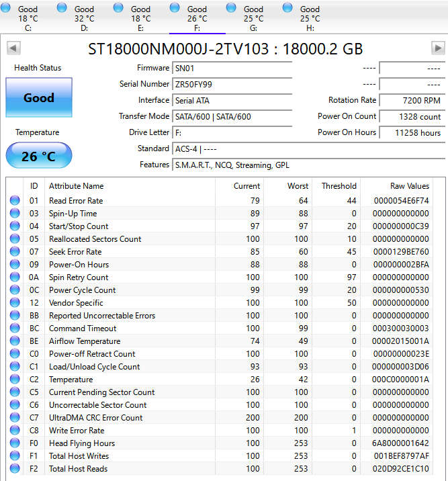This screenshot has width=448, height=481.
Task: Select the F: drive tab
Action: point(197,17)
